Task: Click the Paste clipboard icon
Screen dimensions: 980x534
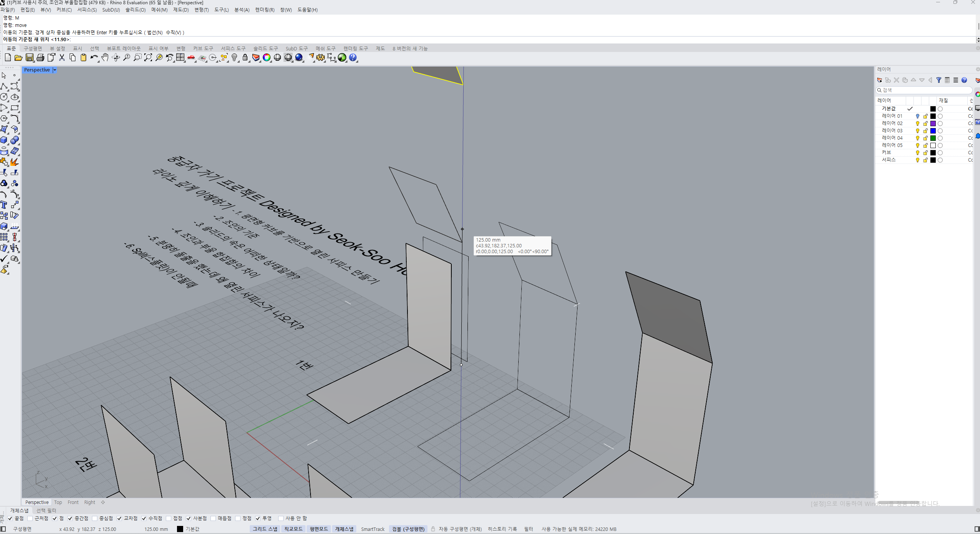Action: [x=83, y=58]
